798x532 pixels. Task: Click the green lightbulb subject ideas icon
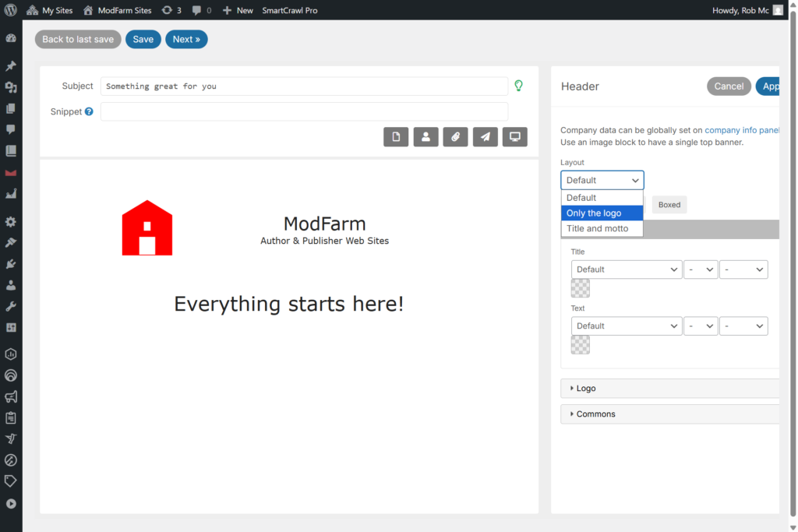518,86
